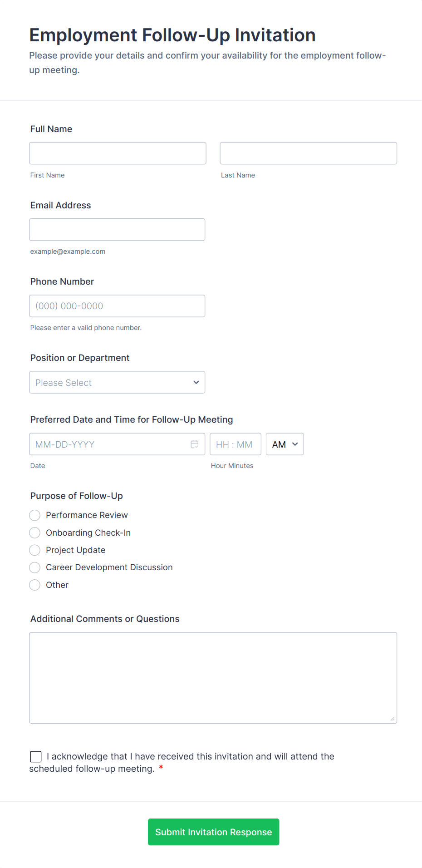
Task: Click the HH : MM time field
Action: pos(235,444)
